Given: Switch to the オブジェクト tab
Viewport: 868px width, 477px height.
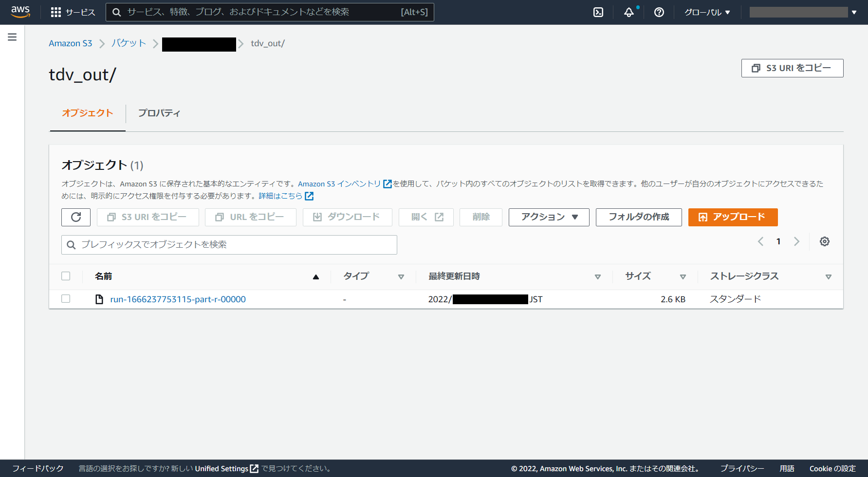Looking at the screenshot, I should pos(88,113).
